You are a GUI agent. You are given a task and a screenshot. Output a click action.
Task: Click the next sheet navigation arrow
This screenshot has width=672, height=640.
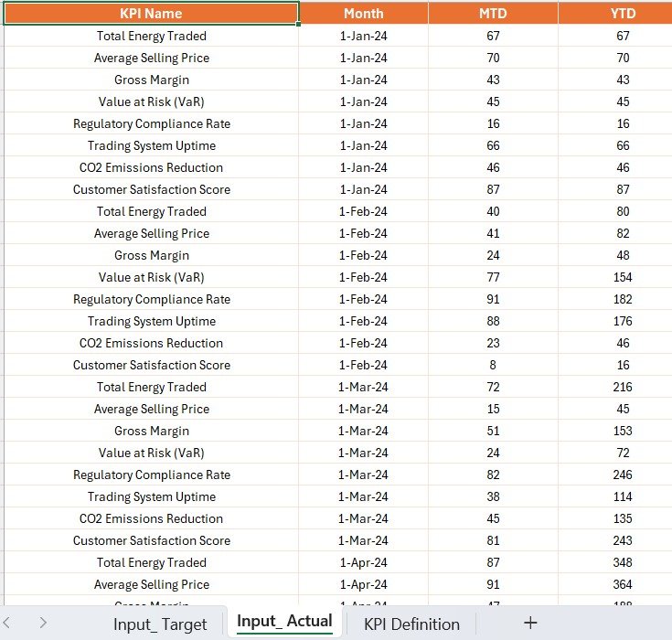[43, 623]
